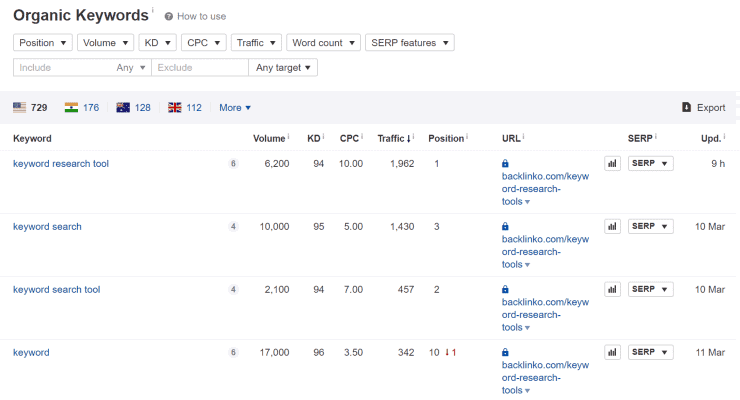Switch to India 176 keywords tab
The width and height of the screenshot is (740, 400).
click(82, 108)
